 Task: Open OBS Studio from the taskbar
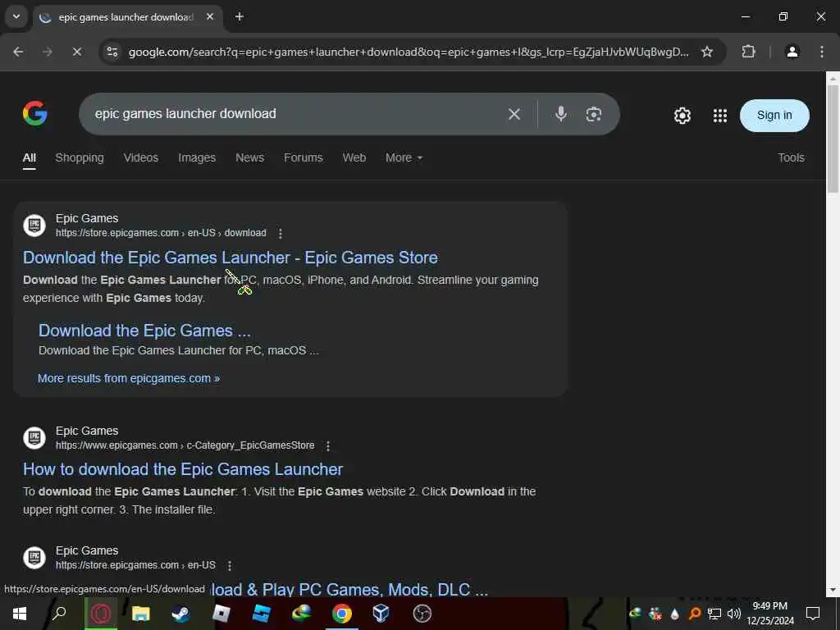click(422, 614)
